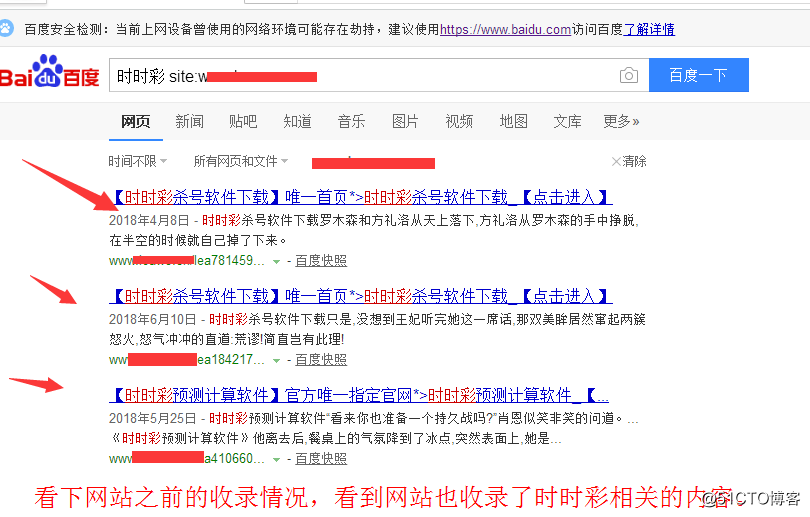Click the 百度一下 search button

(698, 75)
